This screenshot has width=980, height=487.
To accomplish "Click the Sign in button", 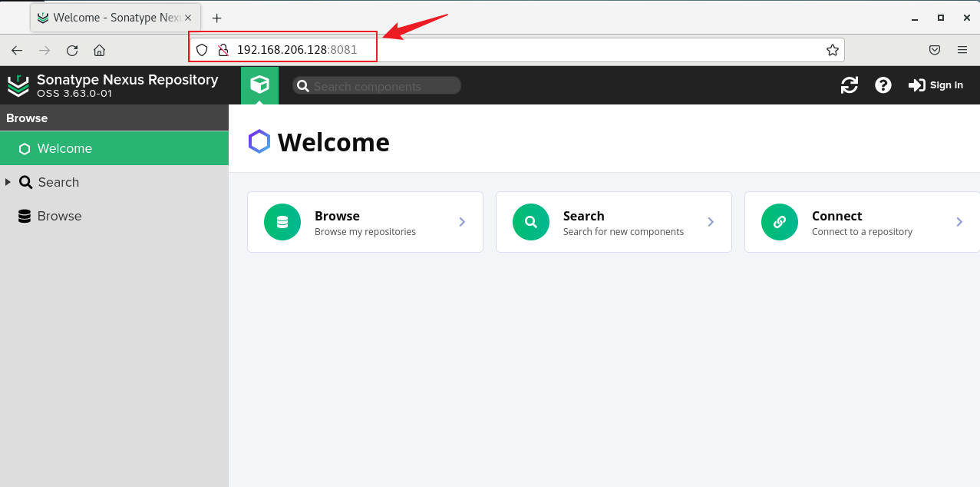I will pos(935,85).
